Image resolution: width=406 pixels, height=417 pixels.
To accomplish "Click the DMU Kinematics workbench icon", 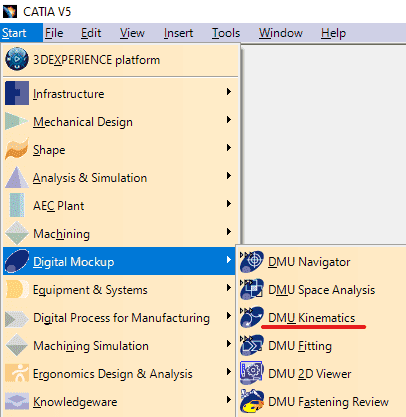I will pos(252,318).
